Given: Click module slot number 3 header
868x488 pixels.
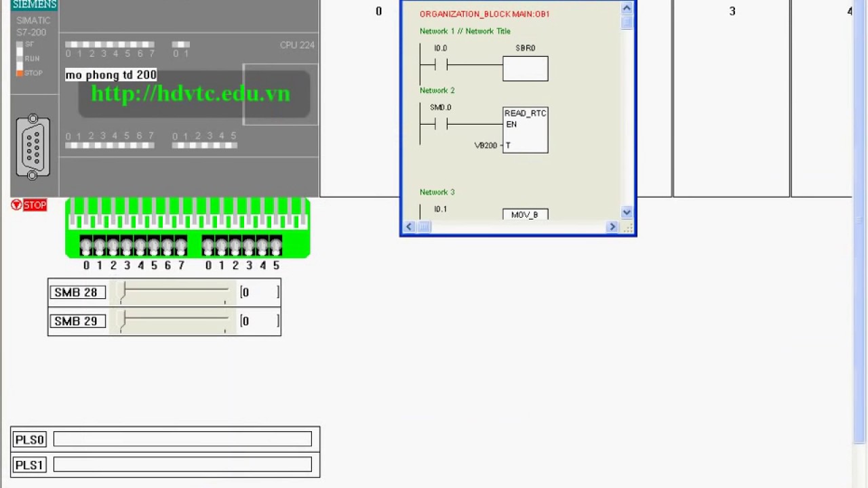Looking at the screenshot, I should coord(732,11).
